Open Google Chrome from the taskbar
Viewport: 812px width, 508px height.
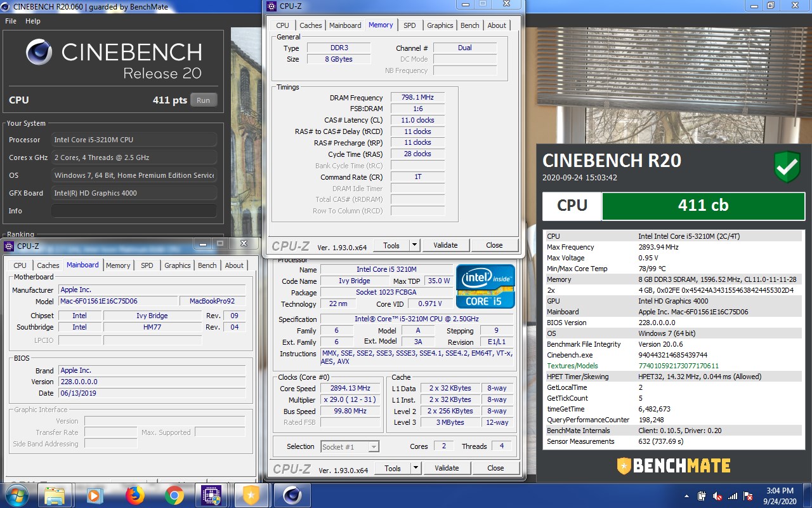[174, 495]
